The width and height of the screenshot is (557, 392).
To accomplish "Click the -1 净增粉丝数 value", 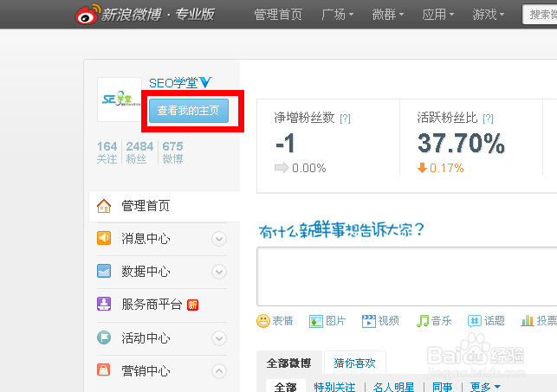I will click(285, 144).
